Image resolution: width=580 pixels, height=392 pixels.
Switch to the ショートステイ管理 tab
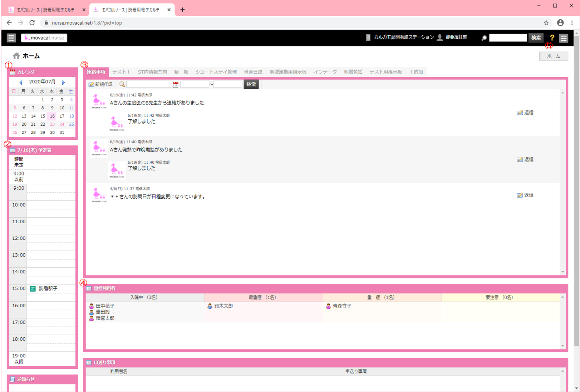(216, 72)
